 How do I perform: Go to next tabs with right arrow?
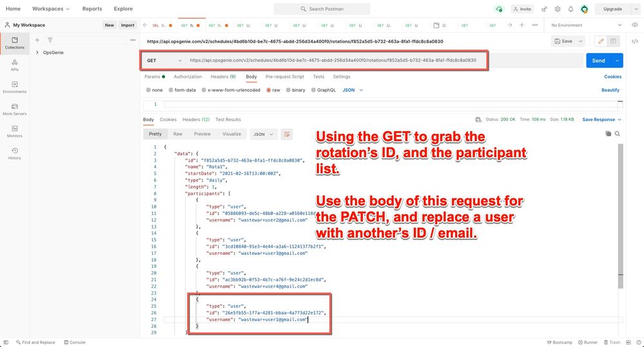point(510,25)
